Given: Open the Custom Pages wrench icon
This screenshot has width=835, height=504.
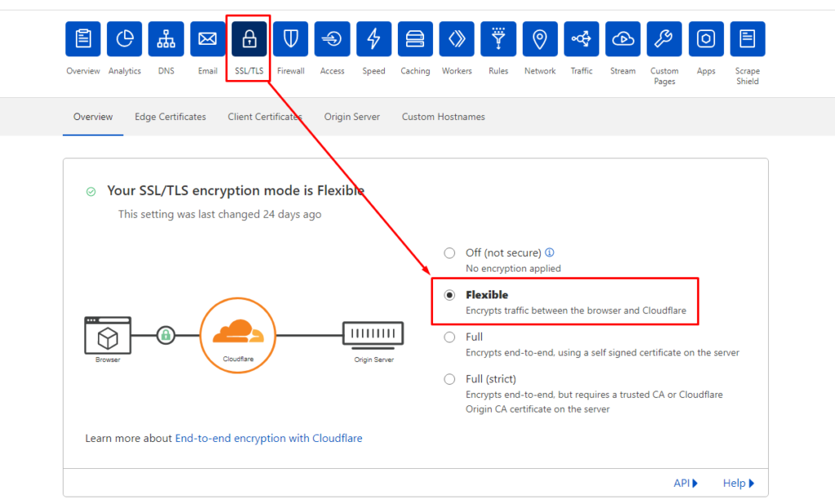Looking at the screenshot, I should [x=665, y=39].
